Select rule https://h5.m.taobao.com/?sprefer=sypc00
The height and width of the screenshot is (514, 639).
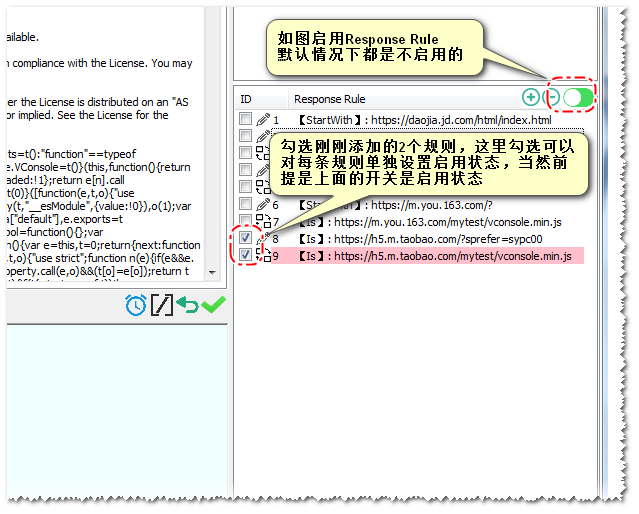[419, 239]
